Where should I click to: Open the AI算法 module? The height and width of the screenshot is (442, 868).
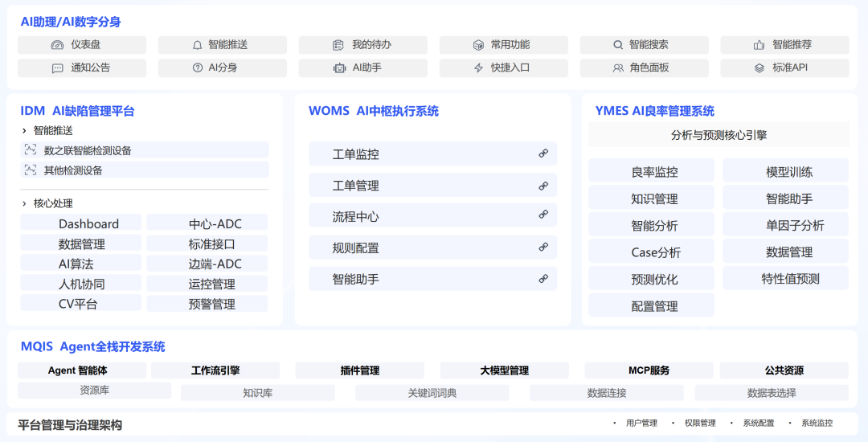point(81,264)
